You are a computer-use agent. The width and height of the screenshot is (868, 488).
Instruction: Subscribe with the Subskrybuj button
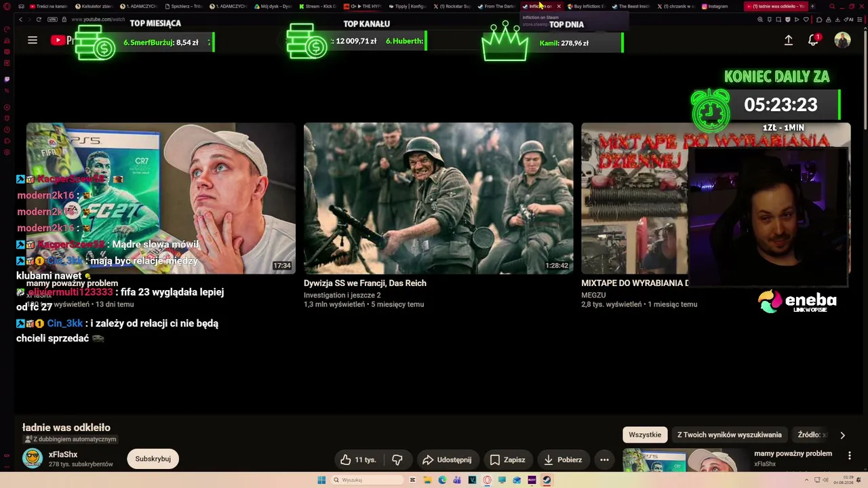click(153, 459)
